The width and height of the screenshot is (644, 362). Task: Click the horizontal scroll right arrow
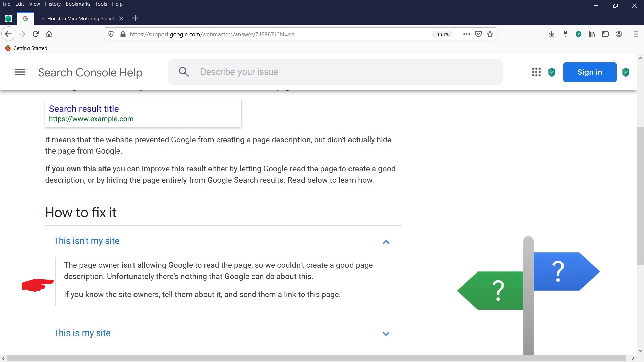pos(633,358)
